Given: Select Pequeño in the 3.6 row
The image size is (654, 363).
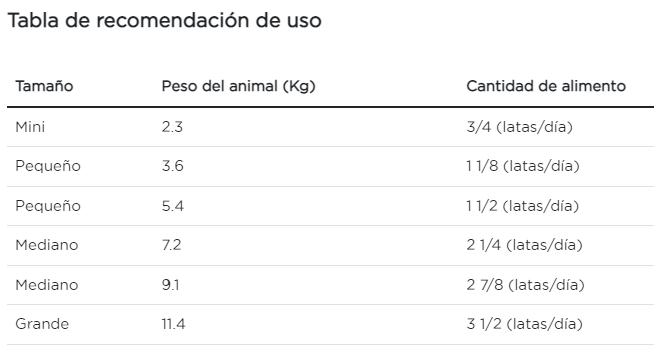Looking at the screenshot, I should pyautogui.click(x=48, y=166).
